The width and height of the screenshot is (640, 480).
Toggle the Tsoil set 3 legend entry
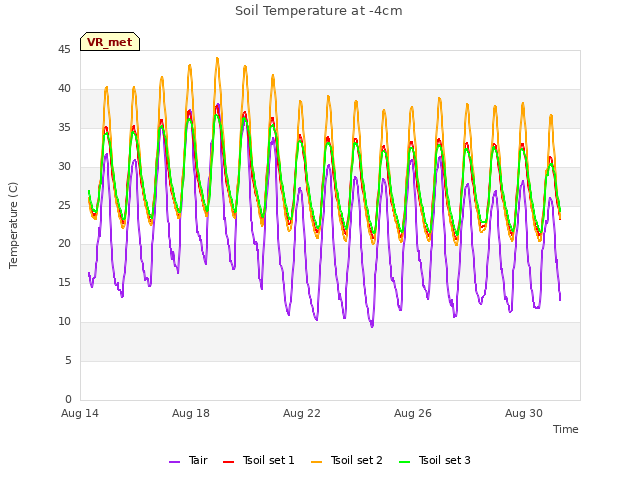coord(435,460)
